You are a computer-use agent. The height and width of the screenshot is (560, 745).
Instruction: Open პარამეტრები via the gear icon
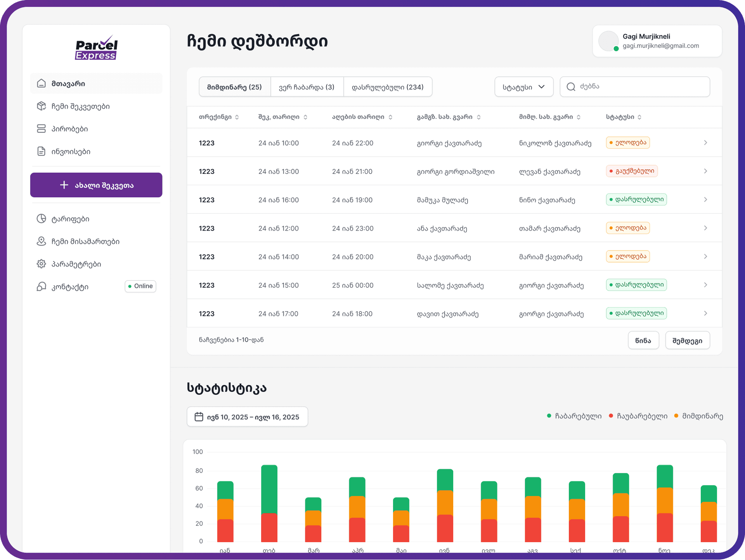click(x=42, y=264)
